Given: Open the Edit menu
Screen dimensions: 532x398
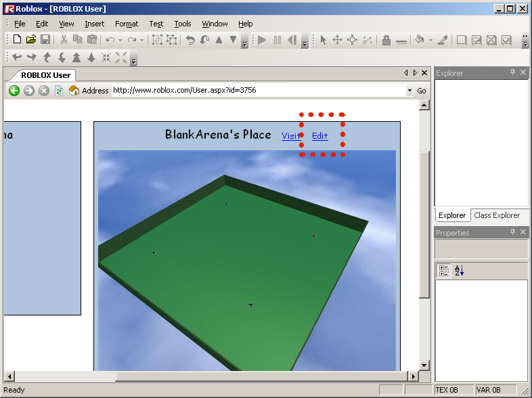Looking at the screenshot, I should 42,24.
